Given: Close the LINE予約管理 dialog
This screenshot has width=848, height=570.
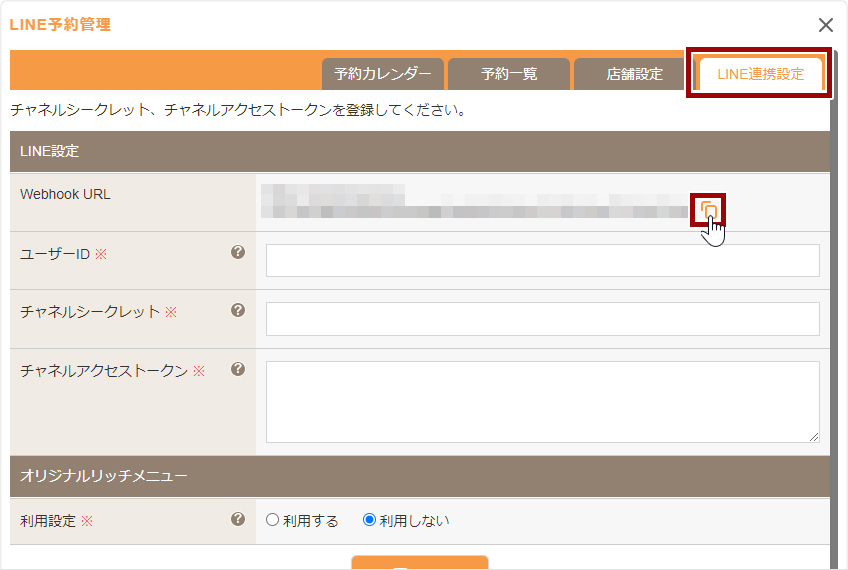Looking at the screenshot, I should [825, 25].
